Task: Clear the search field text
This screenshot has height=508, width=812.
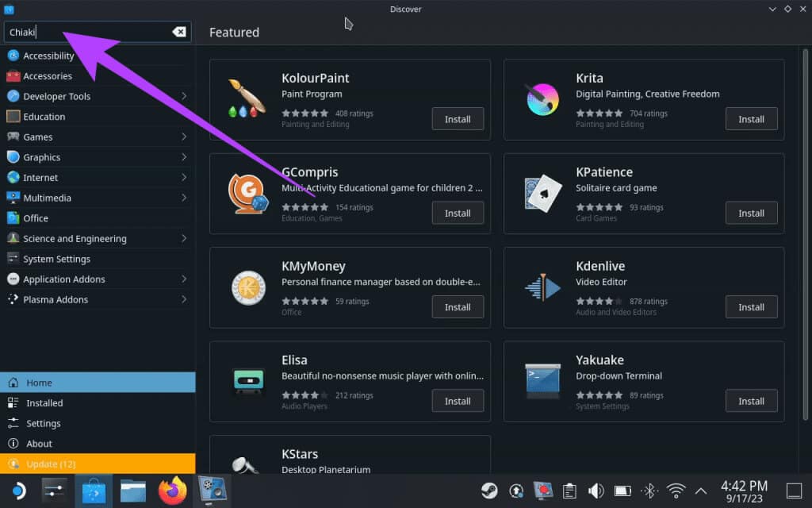Action: [x=179, y=32]
